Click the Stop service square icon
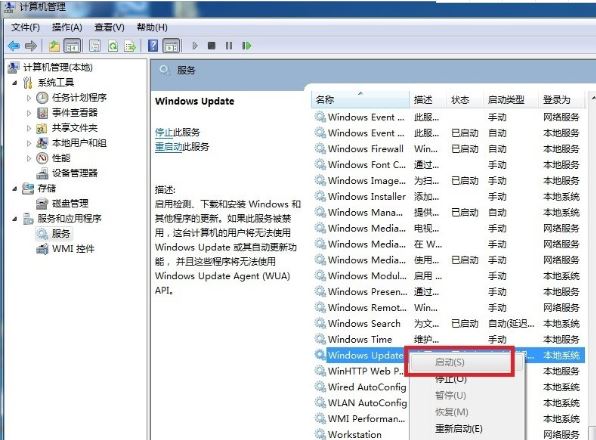 (212, 46)
